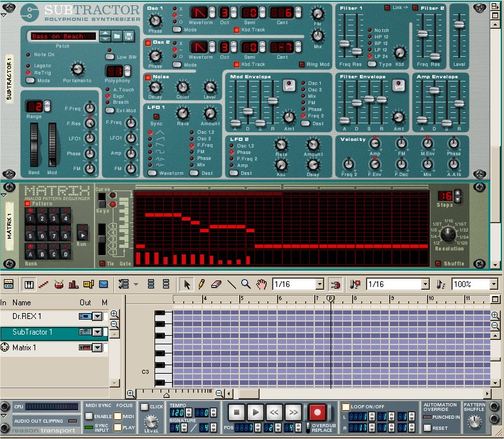Image resolution: width=504 pixels, height=439 pixels.
Task: Click the transport fast forward button
Action: 293,412
